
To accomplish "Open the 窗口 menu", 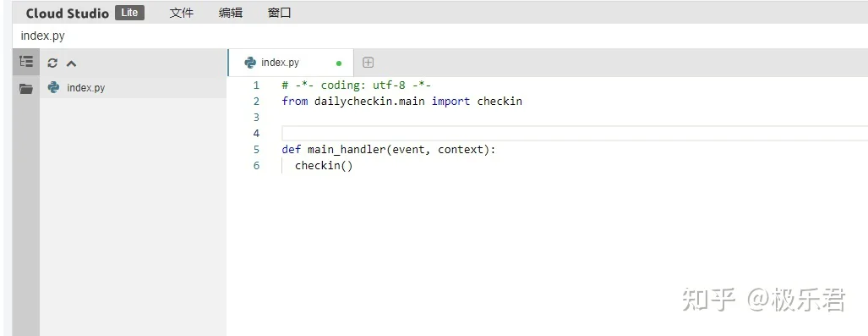I will [x=280, y=13].
